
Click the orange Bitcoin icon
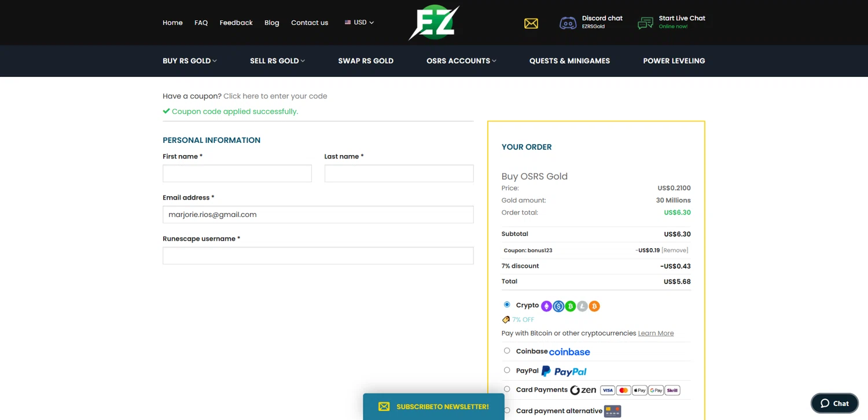pos(594,306)
